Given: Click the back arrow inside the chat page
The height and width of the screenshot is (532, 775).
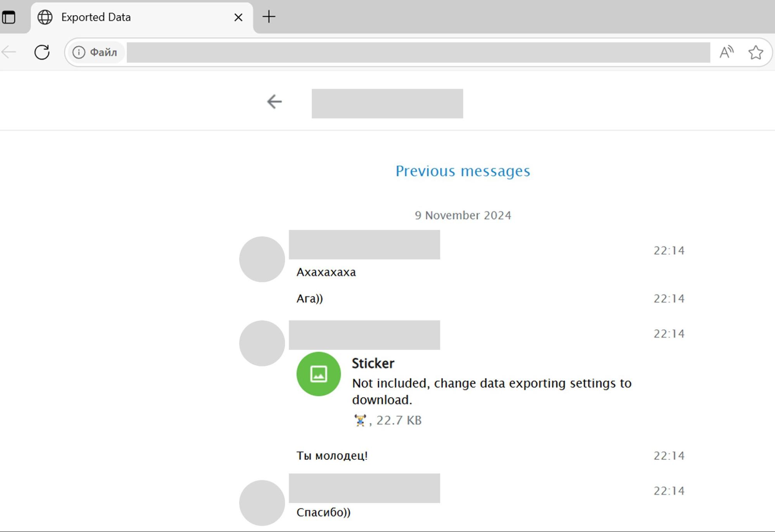Looking at the screenshot, I should (274, 102).
